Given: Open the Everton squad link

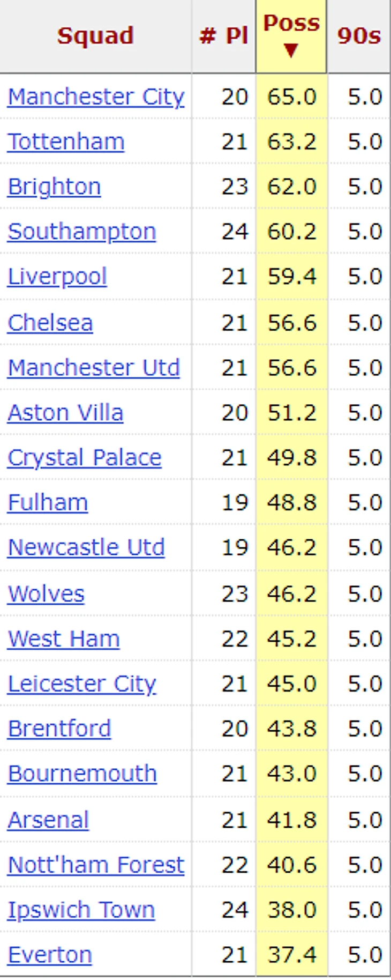Looking at the screenshot, I should click(50, 955).
